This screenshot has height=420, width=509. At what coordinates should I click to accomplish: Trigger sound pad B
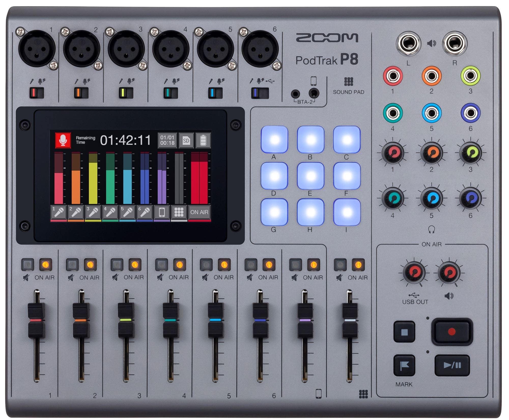pyautogui.click(x=310, y=139)
